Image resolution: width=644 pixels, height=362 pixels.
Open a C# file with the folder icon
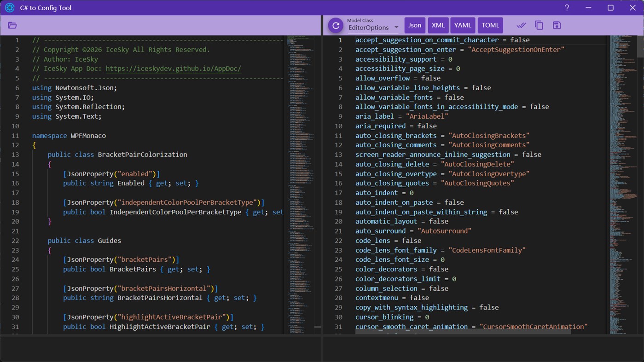coord(12,25)
